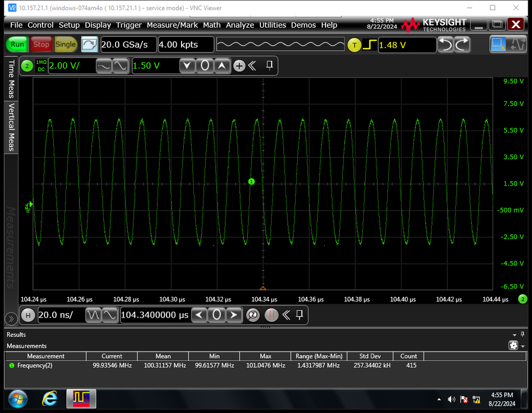Image resolution: width=532 pixels, height=413 pixels.
Task: Pin the horizontal controls toolbar
Action: click(x=299, y=315)
